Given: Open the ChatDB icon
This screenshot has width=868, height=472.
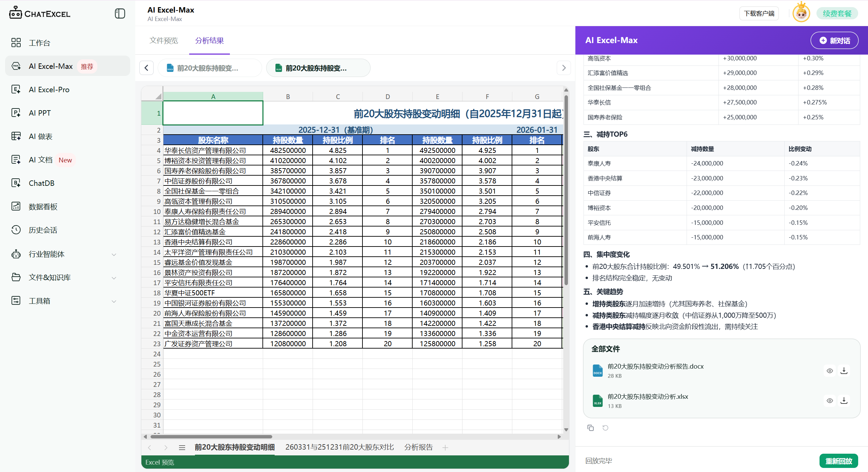Looking at the screenshot, I should coord(16,183).
